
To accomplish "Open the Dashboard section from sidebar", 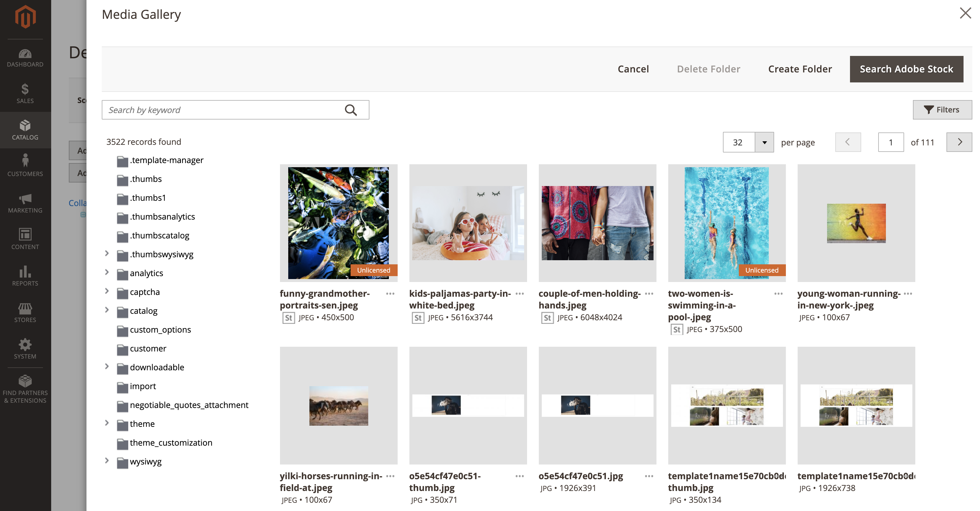I will (25, 57).
